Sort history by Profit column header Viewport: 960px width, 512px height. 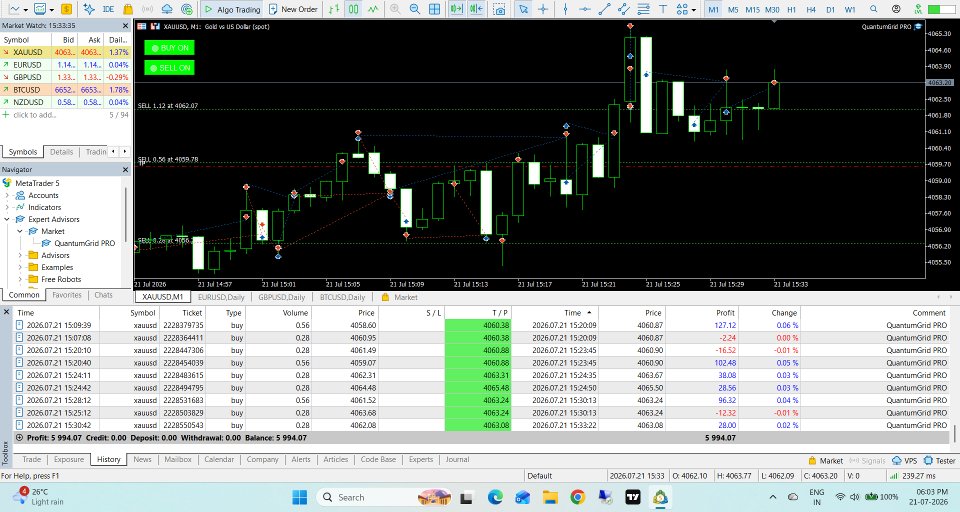pyautogui.click(x=725, y=312)
